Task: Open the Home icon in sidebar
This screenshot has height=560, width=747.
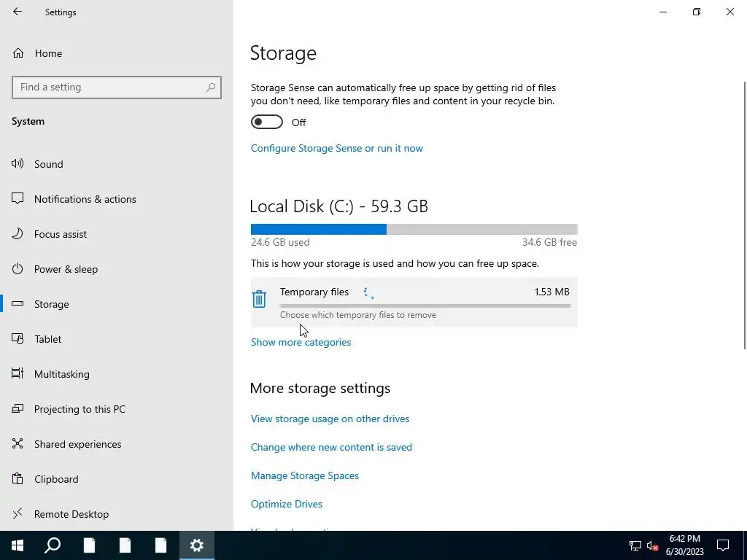Action: (18, 52)
